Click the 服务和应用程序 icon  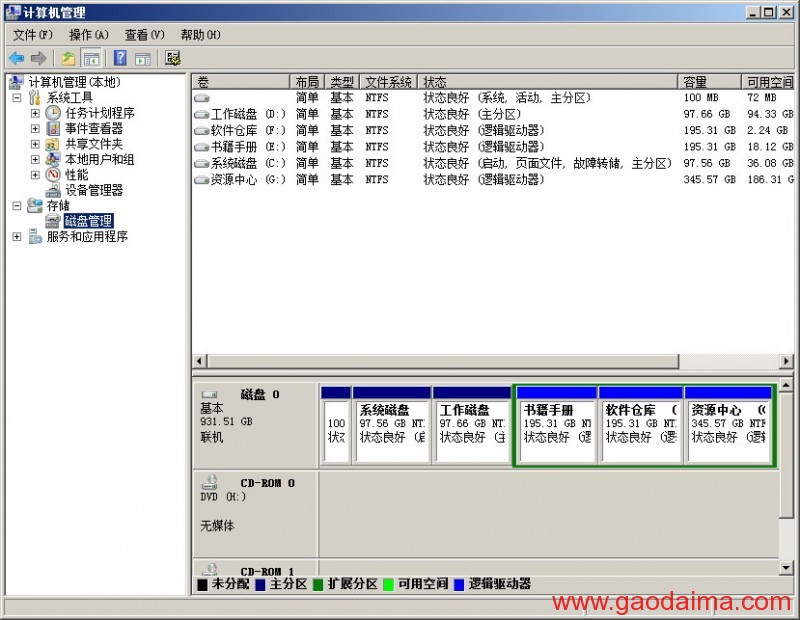(x=35, y=236)
